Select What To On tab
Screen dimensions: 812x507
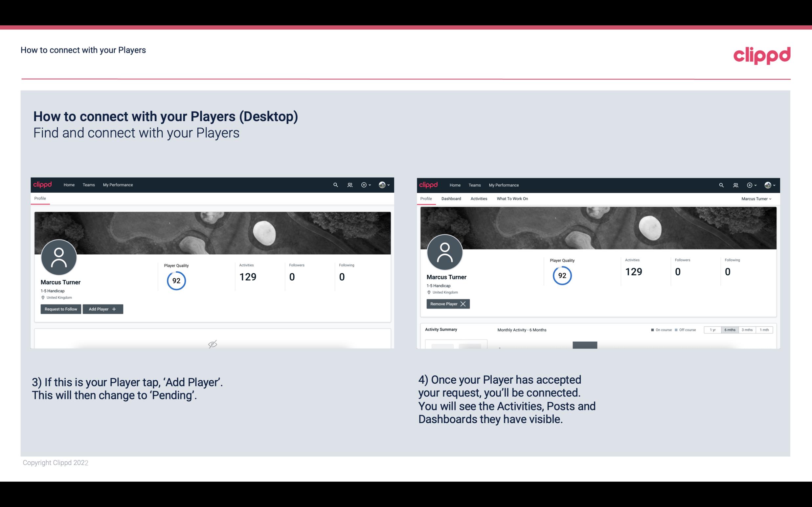coord(512,199)
